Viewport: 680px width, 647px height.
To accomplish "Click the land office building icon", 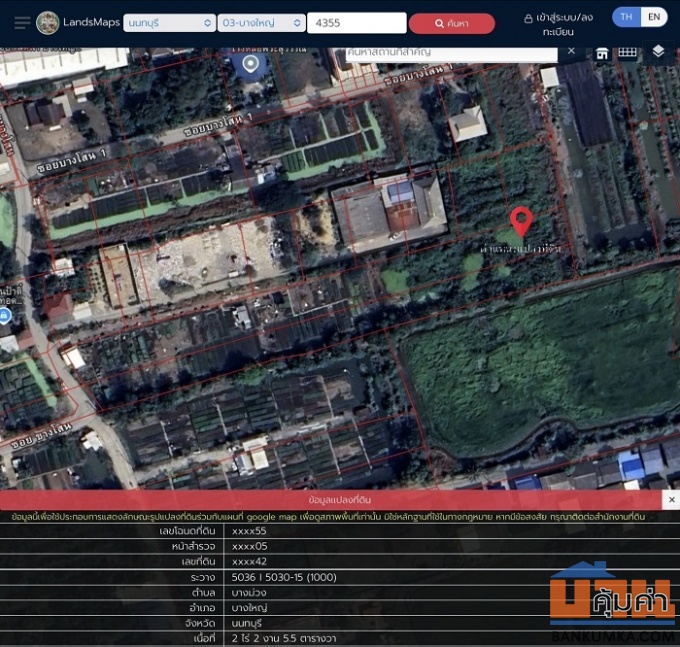I will tap(602, 53).
